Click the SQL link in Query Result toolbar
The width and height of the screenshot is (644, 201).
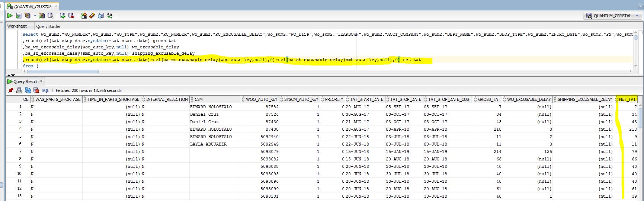(x=45, y=90)
